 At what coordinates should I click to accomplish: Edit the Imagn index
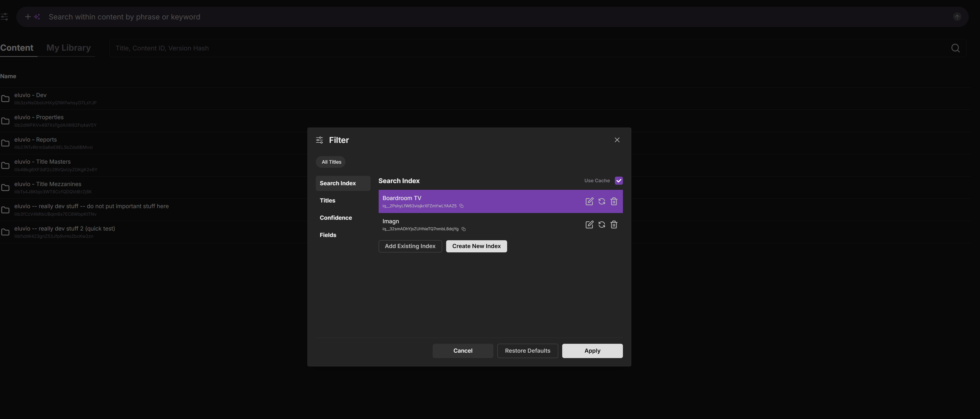pos(589,225)
